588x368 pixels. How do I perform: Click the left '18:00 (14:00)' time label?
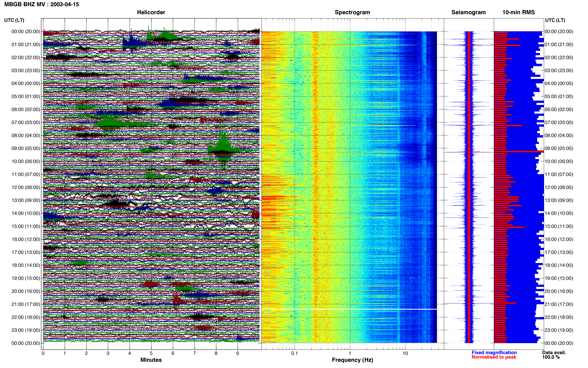pos(26,265)
